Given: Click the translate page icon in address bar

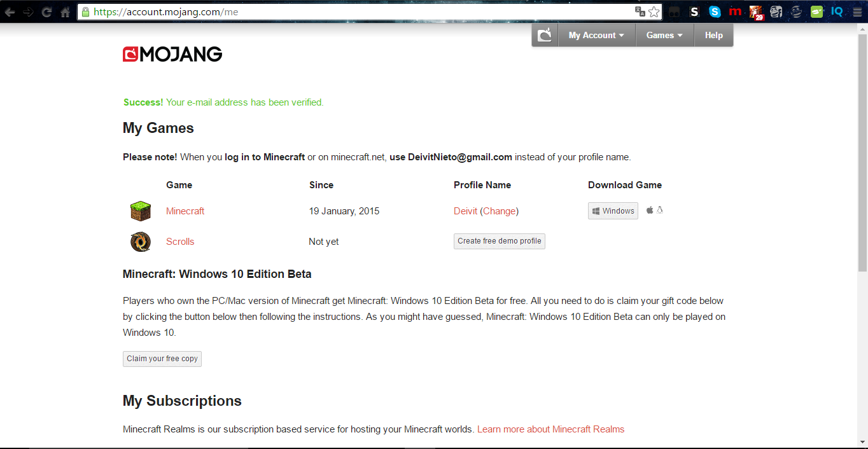Looking at the screenshot, I should (640, 11).
